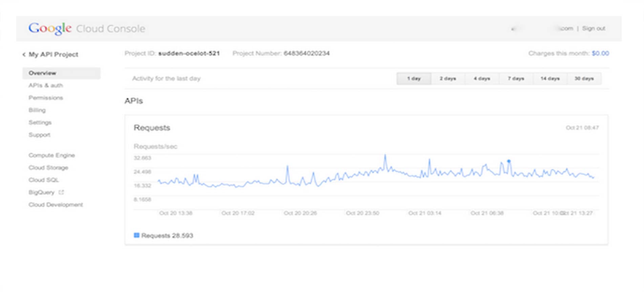Click Cloud Console header text

click(x=111, y=29)
